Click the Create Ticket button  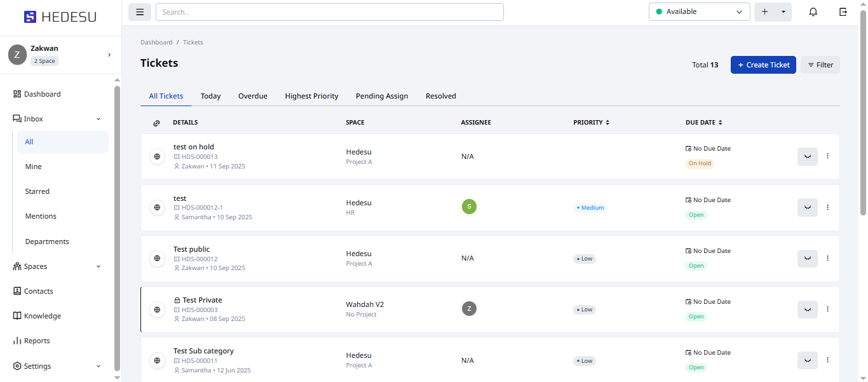(763, 65)
